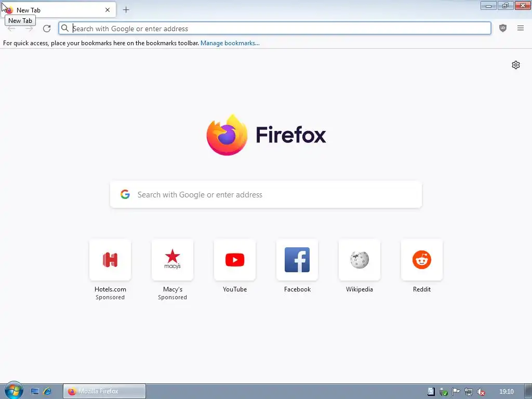This screenshot has width=532, height=399.
Task: Open the Reddit shortcut tile
Action: [422, 260]
